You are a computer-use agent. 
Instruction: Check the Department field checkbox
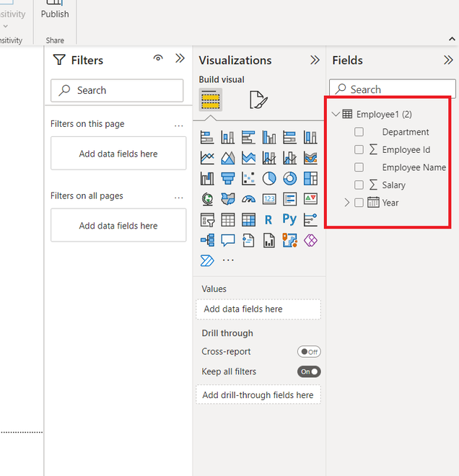[359, 132]
